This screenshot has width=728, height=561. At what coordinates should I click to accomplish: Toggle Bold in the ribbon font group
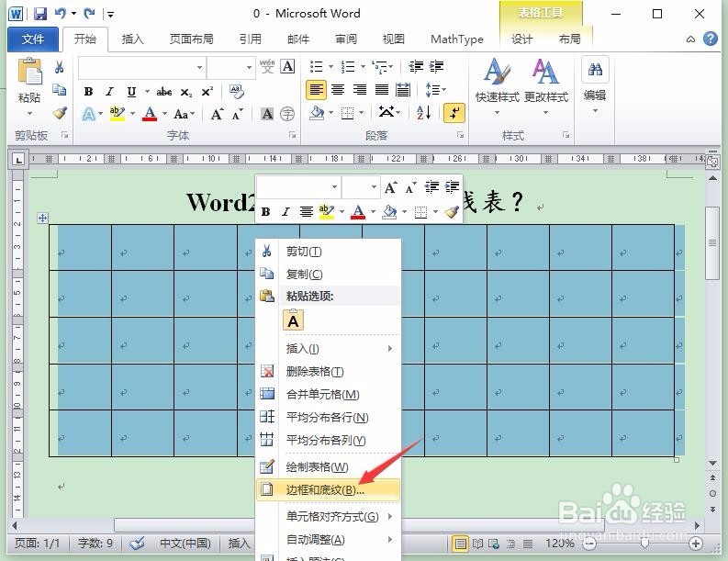click(x=88, y=92)
